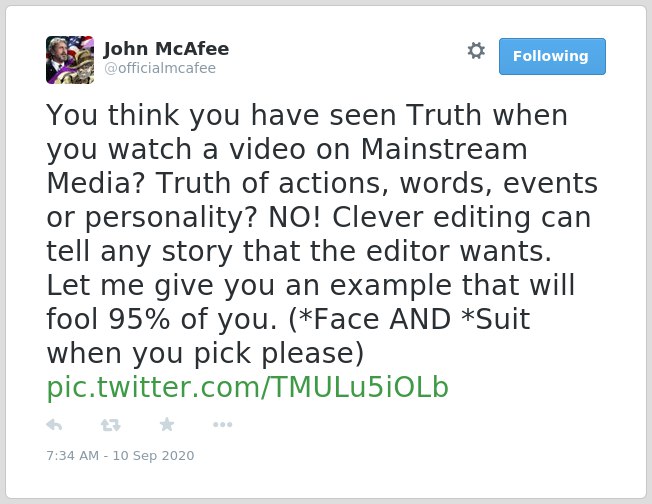Retweet this tweet using the arrows icon

[x=111, y=425]
